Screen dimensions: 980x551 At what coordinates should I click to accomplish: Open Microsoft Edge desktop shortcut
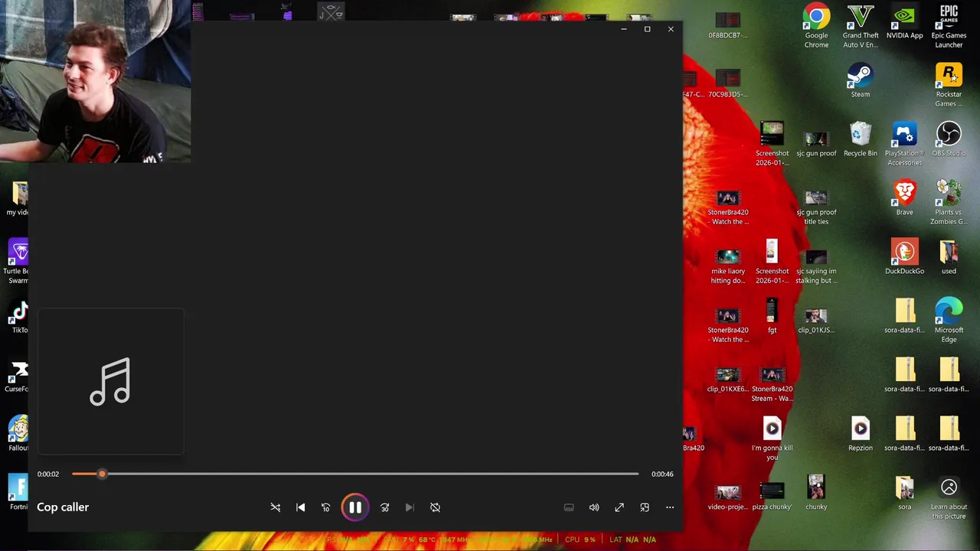tap(949, 321)
